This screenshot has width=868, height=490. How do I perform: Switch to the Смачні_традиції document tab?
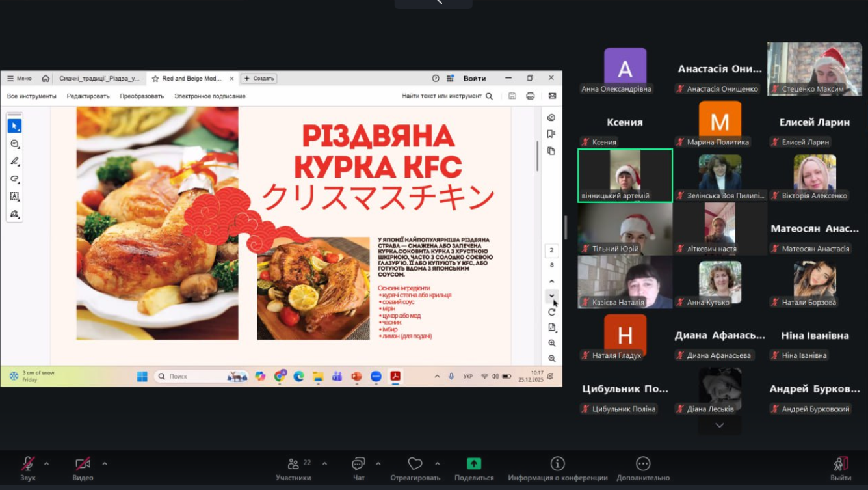point(99,79)
